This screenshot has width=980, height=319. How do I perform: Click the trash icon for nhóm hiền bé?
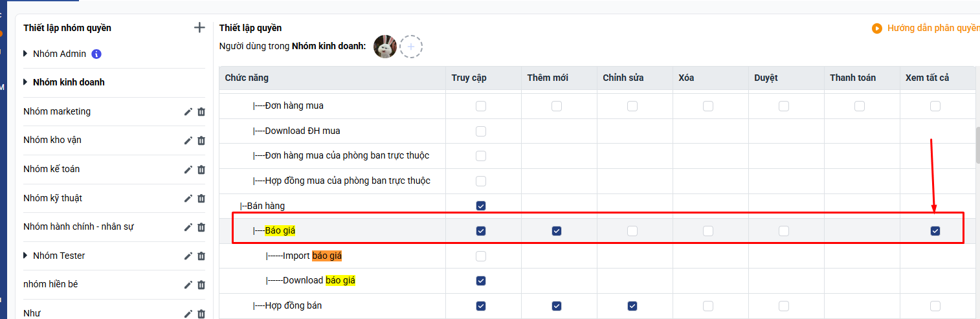(201, 285)
